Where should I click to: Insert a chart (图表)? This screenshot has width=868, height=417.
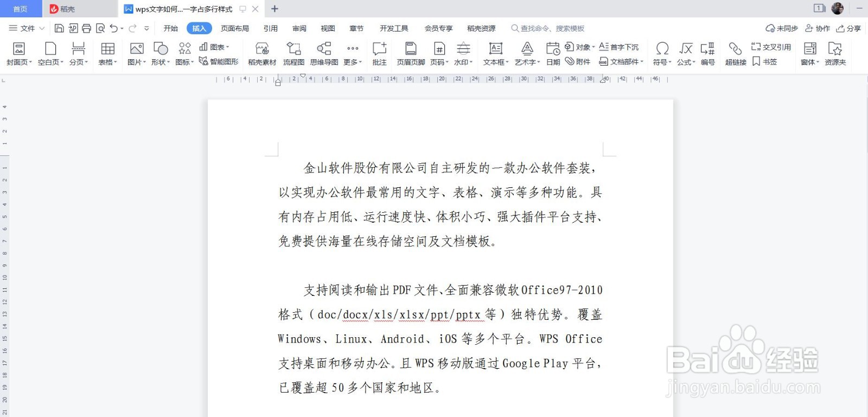point(214,47)
